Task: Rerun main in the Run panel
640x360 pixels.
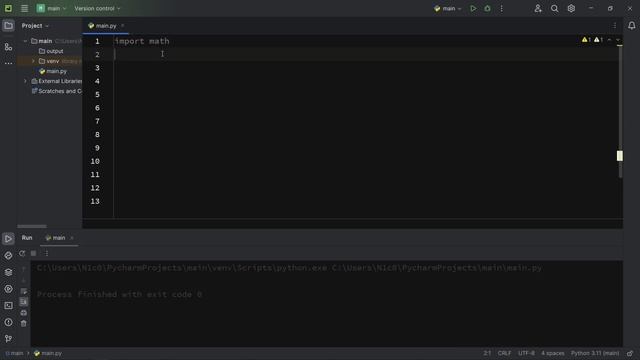Action: pyautogui.click(x=22, y=253)
